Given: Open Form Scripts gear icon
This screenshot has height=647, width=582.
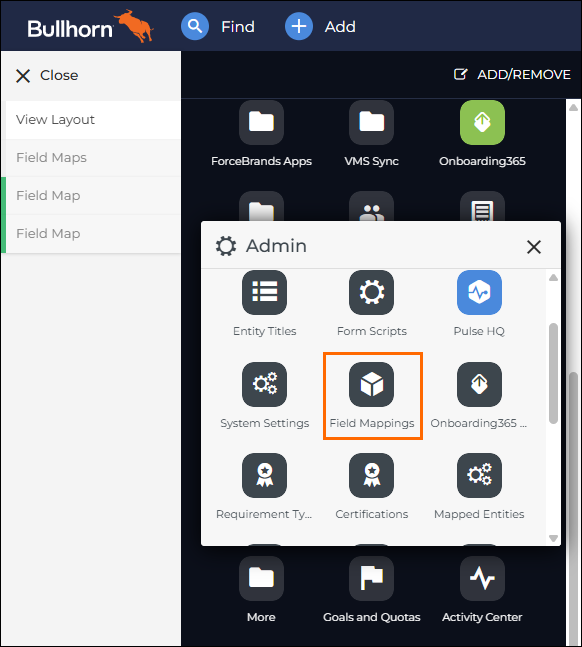Looking at the screenshot, I should pyautogui.click(x=371, y=293).
